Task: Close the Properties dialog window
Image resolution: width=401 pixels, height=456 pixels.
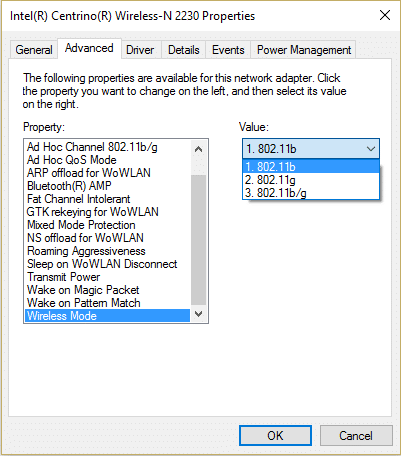Action: coord(385,15)
